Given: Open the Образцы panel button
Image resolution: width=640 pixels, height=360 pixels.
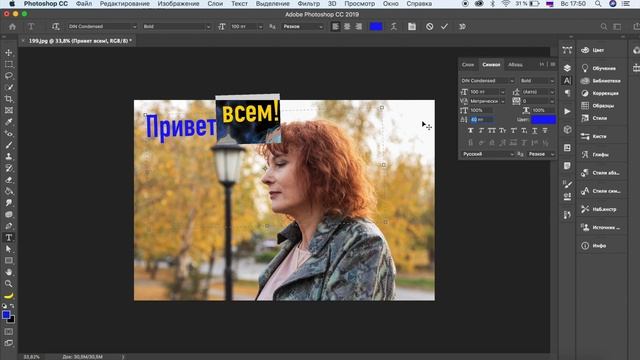Looking at the screenshot, I should tap(598, 106).
